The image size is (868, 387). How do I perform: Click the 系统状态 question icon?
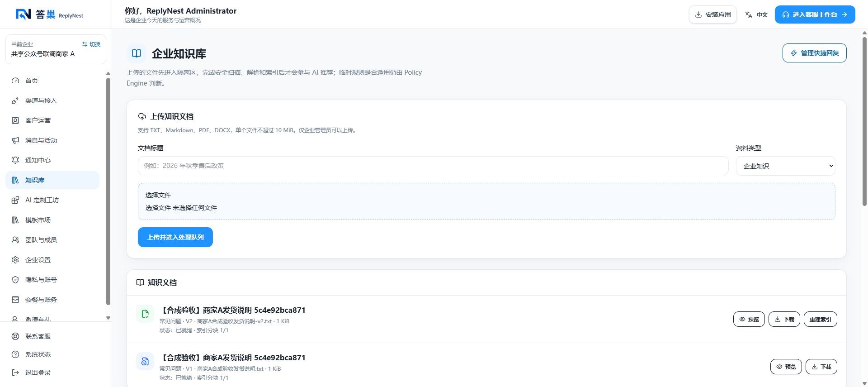point(15,354)
